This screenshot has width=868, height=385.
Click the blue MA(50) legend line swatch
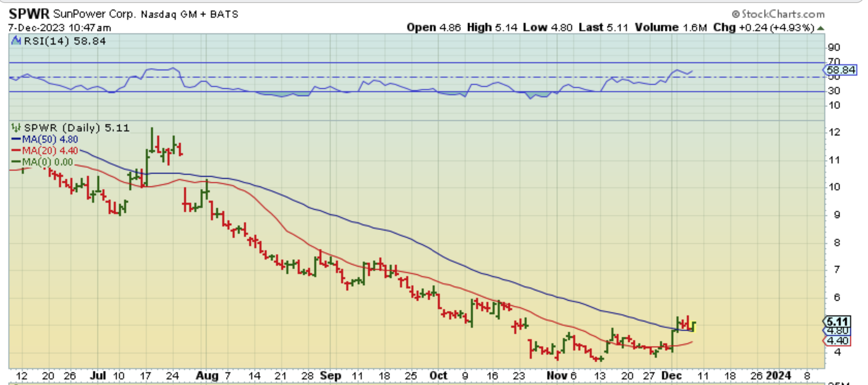coord(16,139)
